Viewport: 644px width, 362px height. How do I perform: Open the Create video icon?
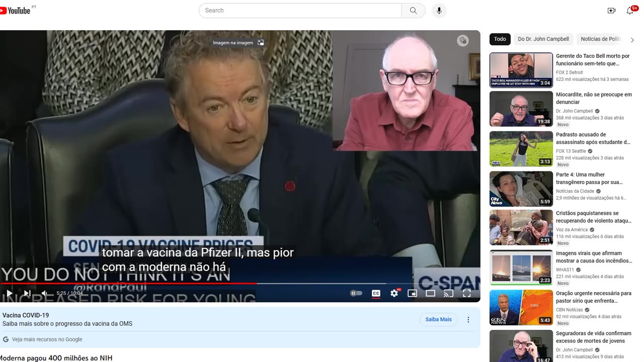(612, 11)
